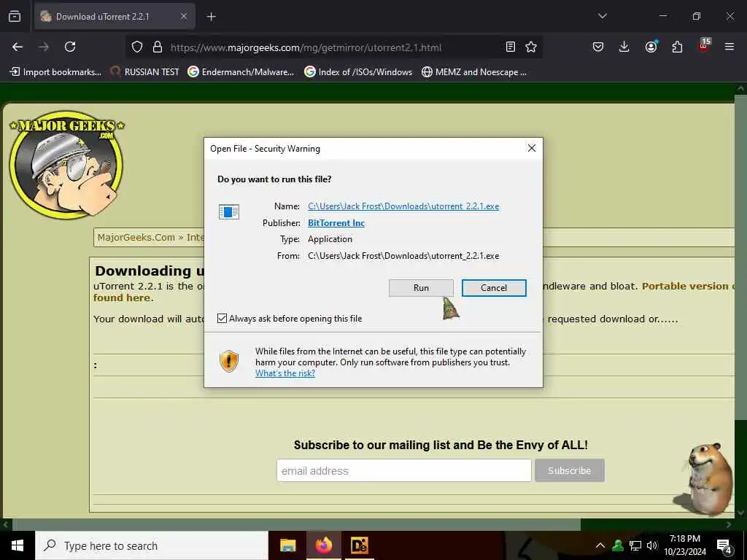Viewport: 747px width, 560px height.
Task: Open the BitTorrent Inc publisher link
Action: (x=336, y=223)
